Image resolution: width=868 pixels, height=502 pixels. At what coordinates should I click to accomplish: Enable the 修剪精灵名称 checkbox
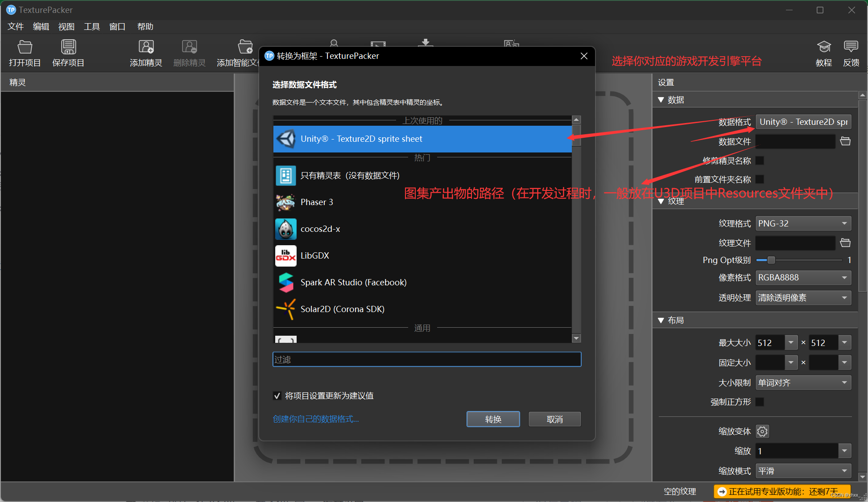click(x=760, y=160)
